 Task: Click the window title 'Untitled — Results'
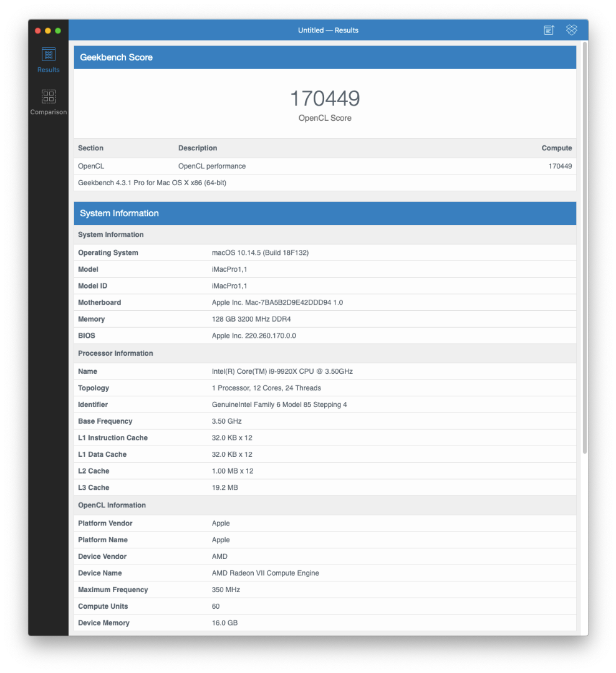(x=328, y=31)
